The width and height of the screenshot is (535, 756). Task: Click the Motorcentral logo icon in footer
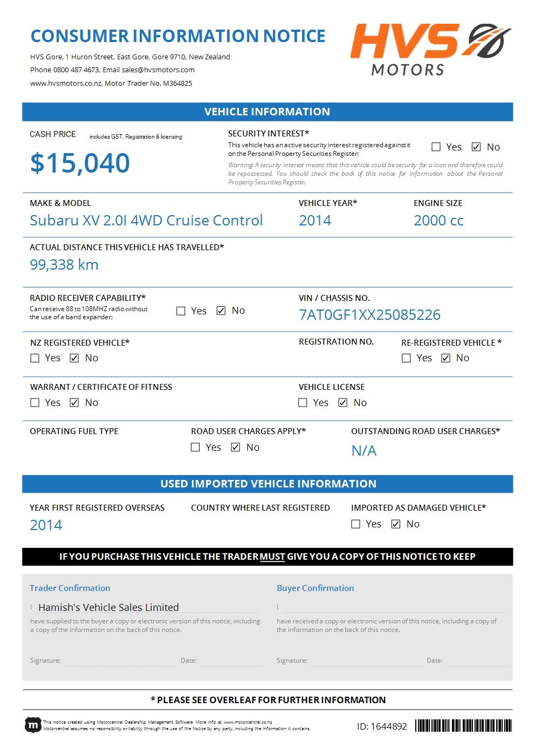point(33,725)
